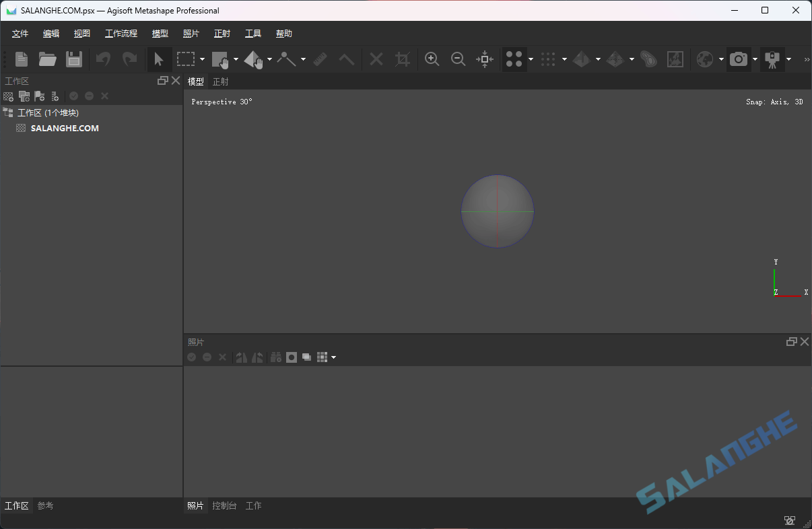Open the 工作流程 menu

[x=121, y=33]
